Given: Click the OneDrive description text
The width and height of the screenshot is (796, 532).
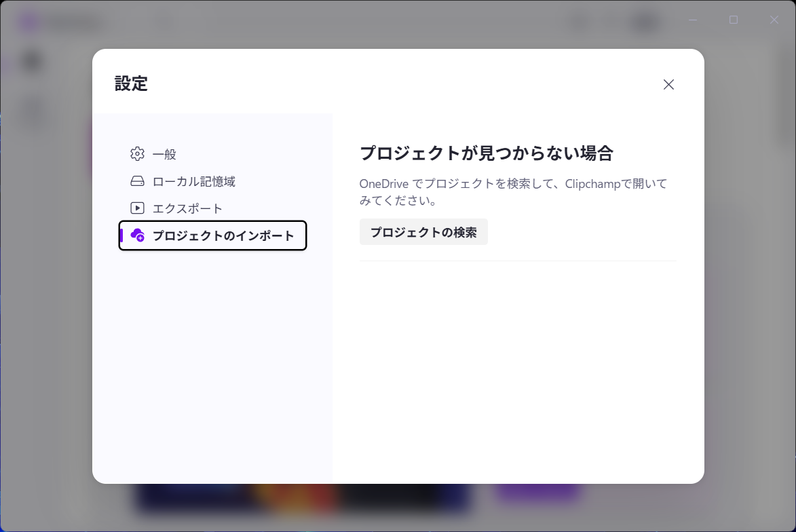Looking at the screenshot, I should (x=513, y=192).
